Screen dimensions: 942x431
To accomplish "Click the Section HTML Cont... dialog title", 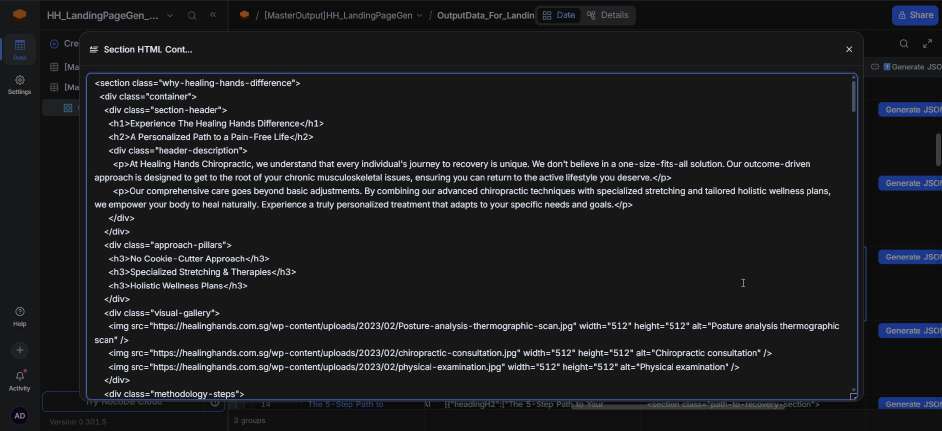I will tap(148, 49).
